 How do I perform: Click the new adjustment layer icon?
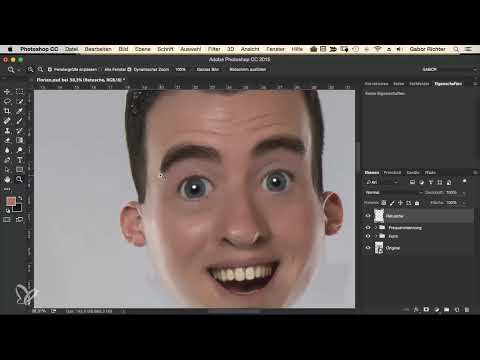coord(436,310)
